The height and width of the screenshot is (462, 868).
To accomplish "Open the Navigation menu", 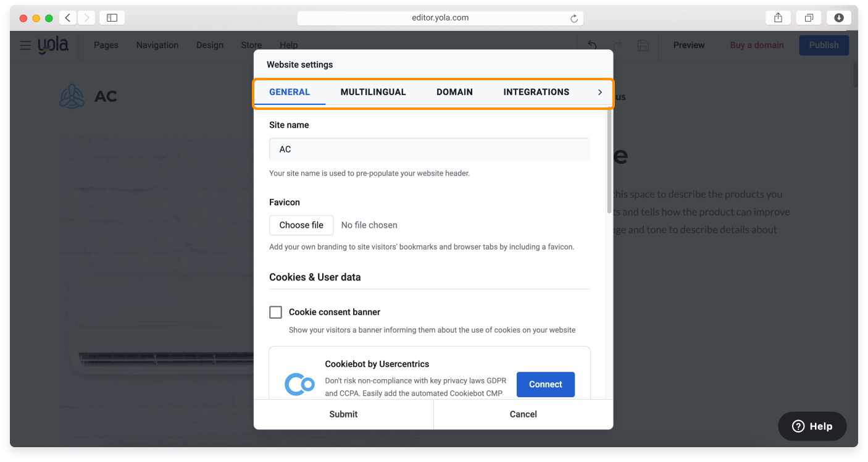I will [157, 45].
